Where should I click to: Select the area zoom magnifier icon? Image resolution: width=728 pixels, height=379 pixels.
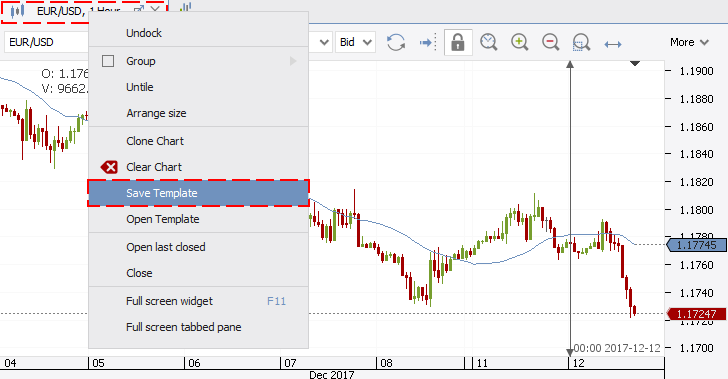(x=581, y=42)
